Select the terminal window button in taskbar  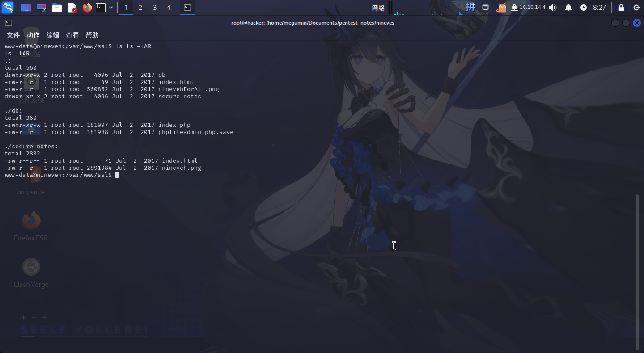pos(188,8)
